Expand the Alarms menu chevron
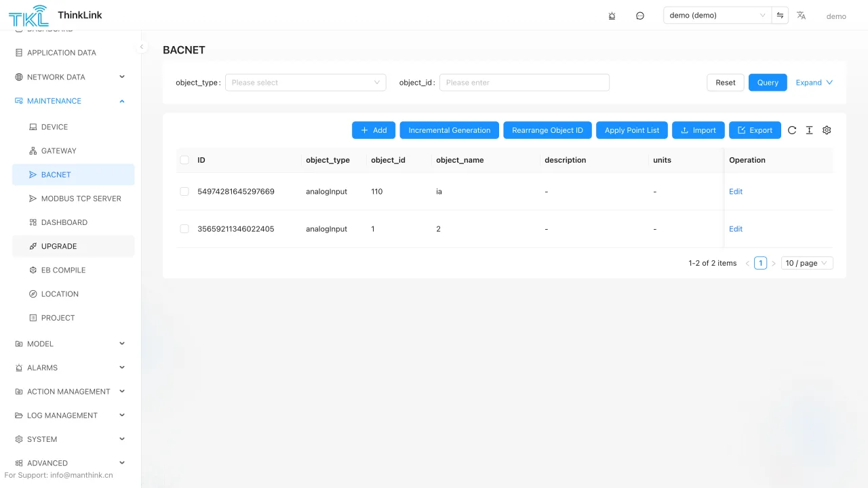 122,367
